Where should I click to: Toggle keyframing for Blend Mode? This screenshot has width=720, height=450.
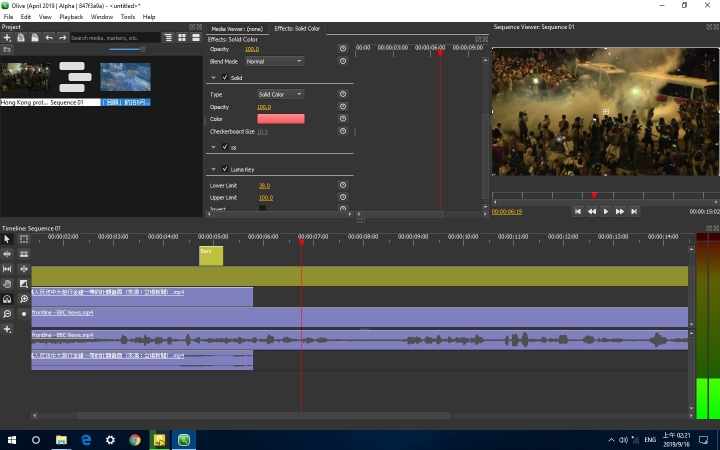343,61
